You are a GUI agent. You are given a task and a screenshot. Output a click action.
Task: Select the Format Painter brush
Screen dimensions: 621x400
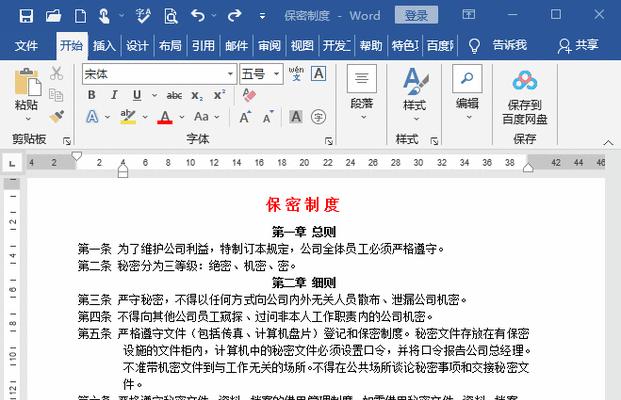(57, 117)
